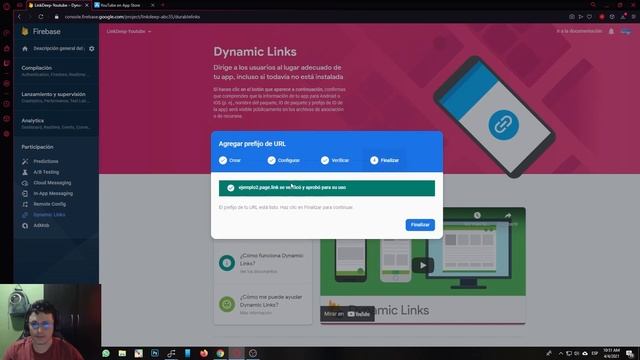Select the Configurar step in the wizard
Viewport: 640px width, 360px height.
[284, 160]
